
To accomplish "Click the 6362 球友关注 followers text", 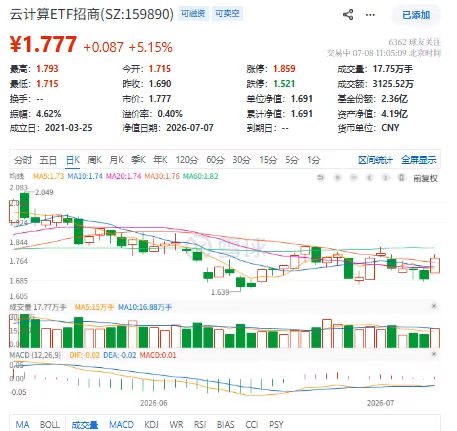I will tap(414, 42).
